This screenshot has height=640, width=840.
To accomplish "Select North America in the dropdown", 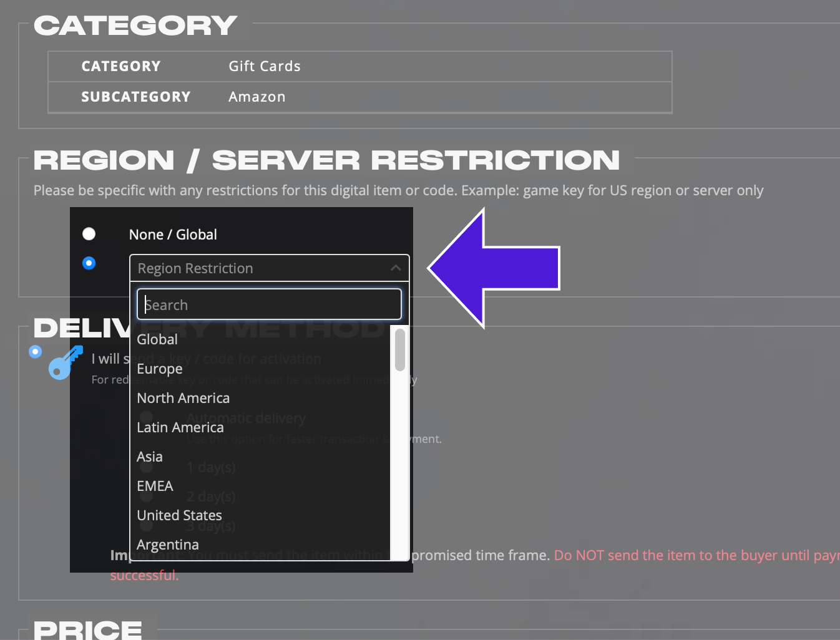I will click(183, 398).
